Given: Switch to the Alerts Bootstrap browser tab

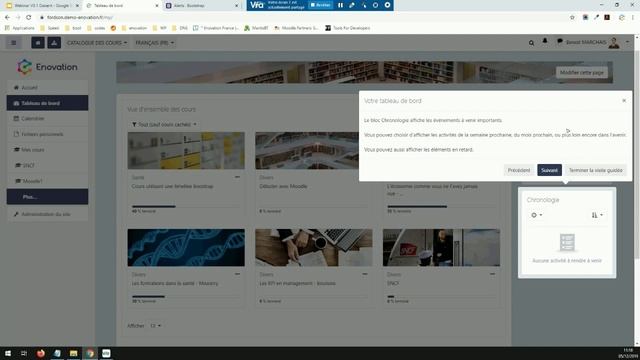Looking at the screenshot, I should tap(201, 6).
